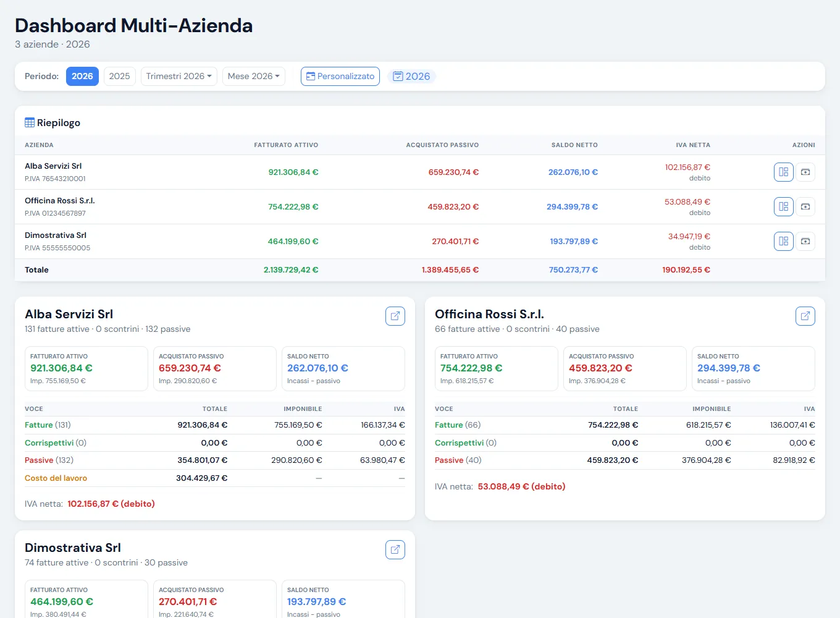Open the dashboard layout icon for Officina Rossi S.r.l.

click(x=784, y=206)
